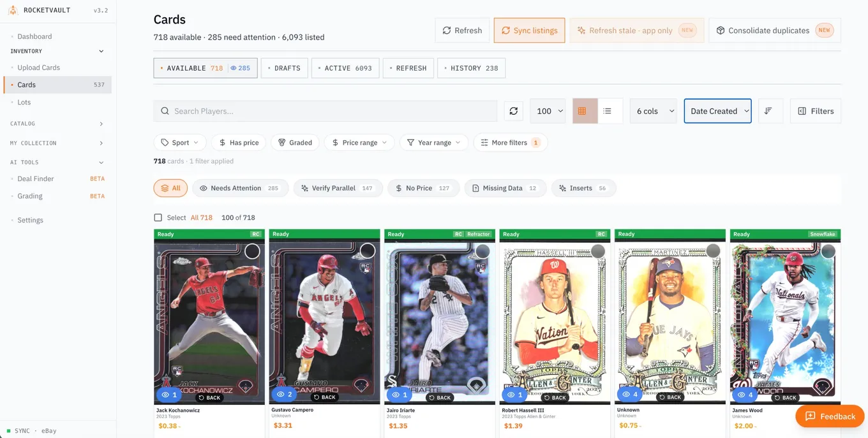Image resolution: width=868 pixels, height=438 pixels.
Task: Open the Sport filter dropdown
Action: [x=180, y=143]
